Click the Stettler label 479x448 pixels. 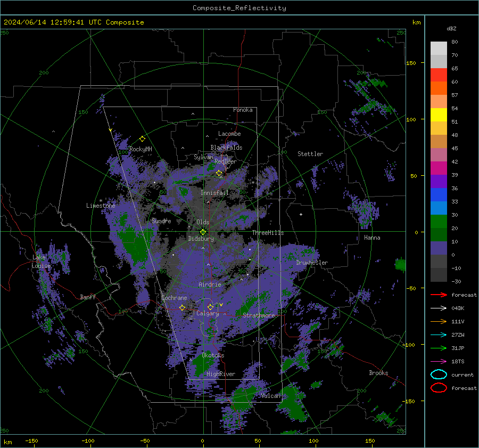coord(310,154)
